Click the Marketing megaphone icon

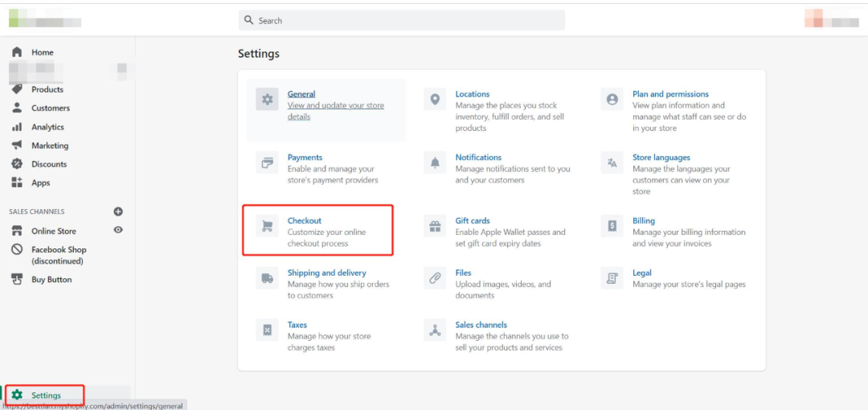tap(17, 146)
